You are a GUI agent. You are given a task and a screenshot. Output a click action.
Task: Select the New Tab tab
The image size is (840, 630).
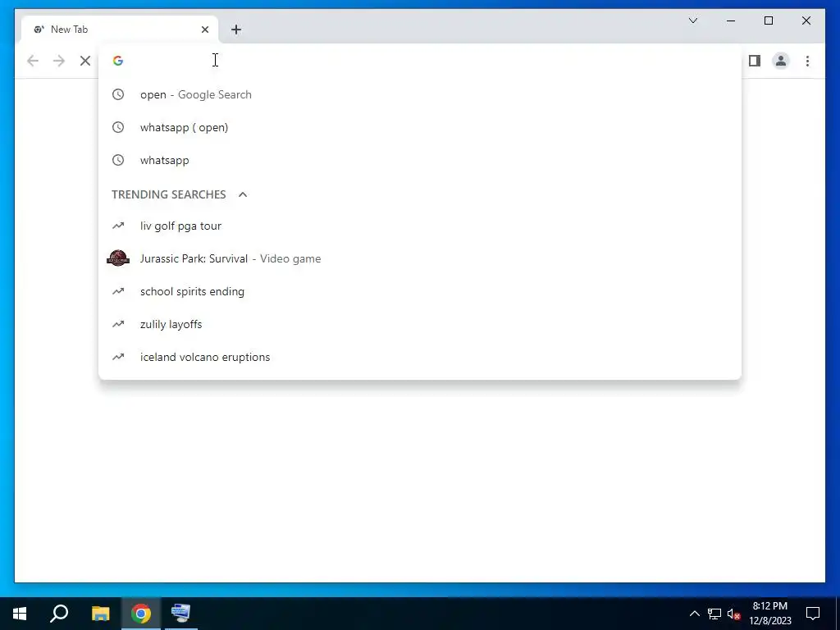click(119, 30)
